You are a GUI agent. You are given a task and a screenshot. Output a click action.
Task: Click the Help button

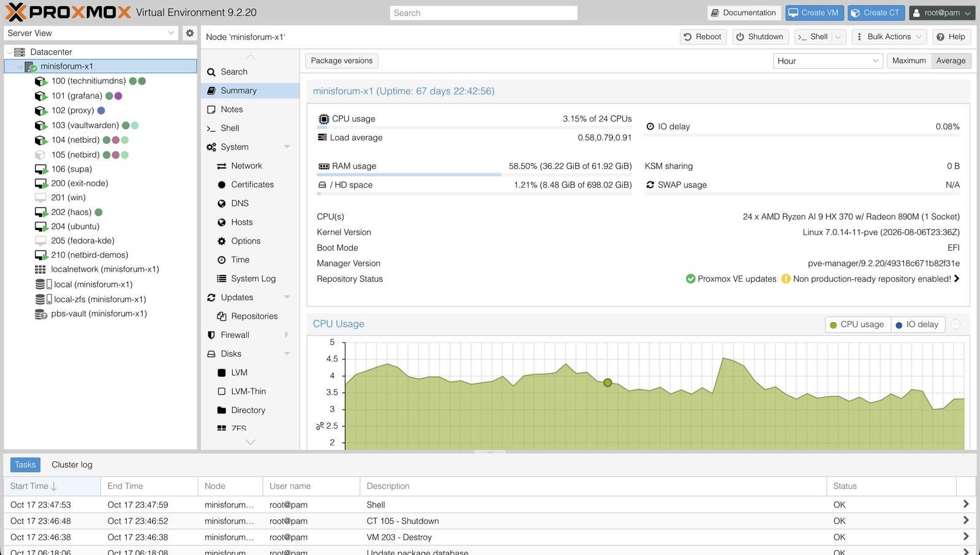coord(951,37)
